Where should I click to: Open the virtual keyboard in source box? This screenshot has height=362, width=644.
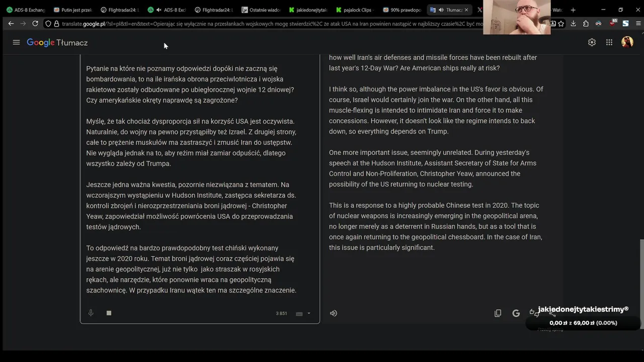(x=299, y=314)
